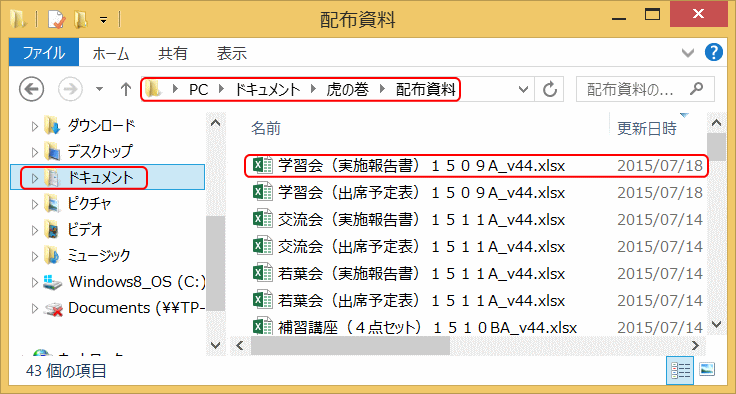This screenshot has width=736, height=394.
Task: Click 虎の巻 in the address bar path
Action: pyautogui.click(x=347, y=89)
